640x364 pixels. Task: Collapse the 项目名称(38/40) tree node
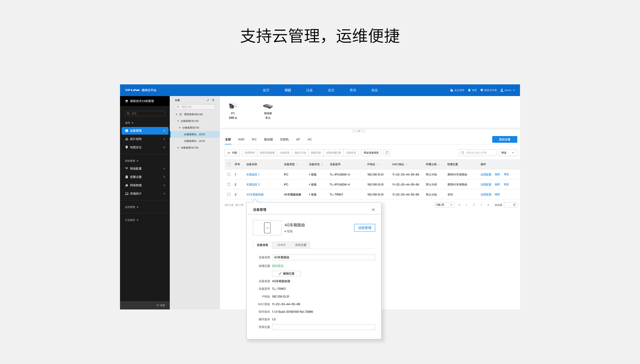[x=177, y=114]
